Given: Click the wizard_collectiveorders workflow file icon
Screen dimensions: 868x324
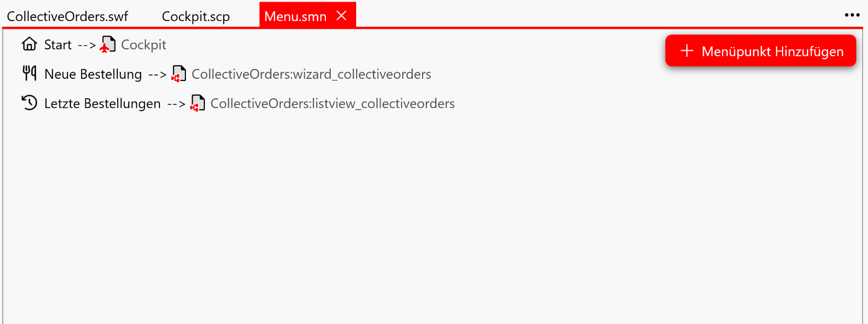Looking at the screenshot, I should click(178, 73).
